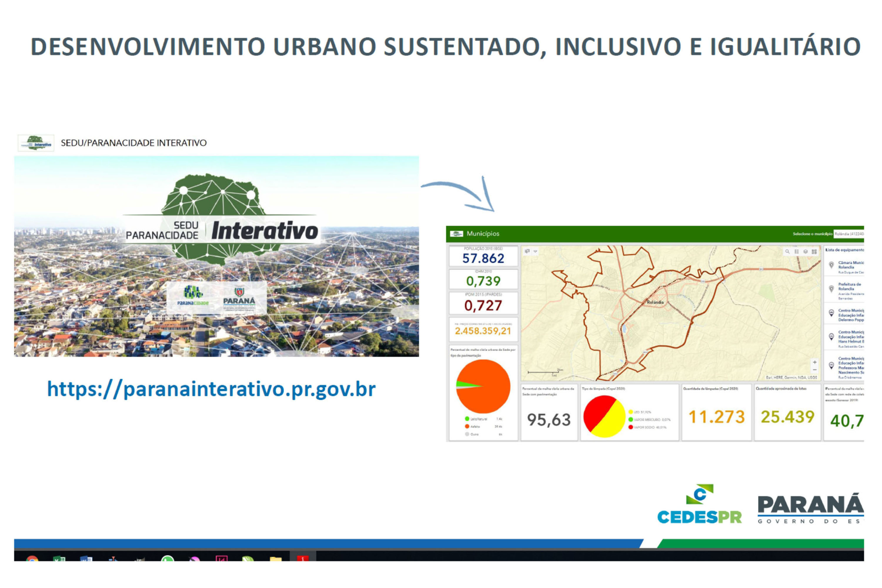Zoom out the map with minus button

[x=814, y=370]
